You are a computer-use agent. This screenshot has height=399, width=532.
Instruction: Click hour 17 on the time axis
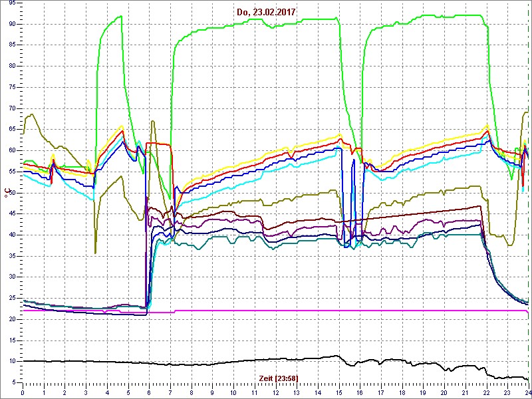tap(381, 393)
